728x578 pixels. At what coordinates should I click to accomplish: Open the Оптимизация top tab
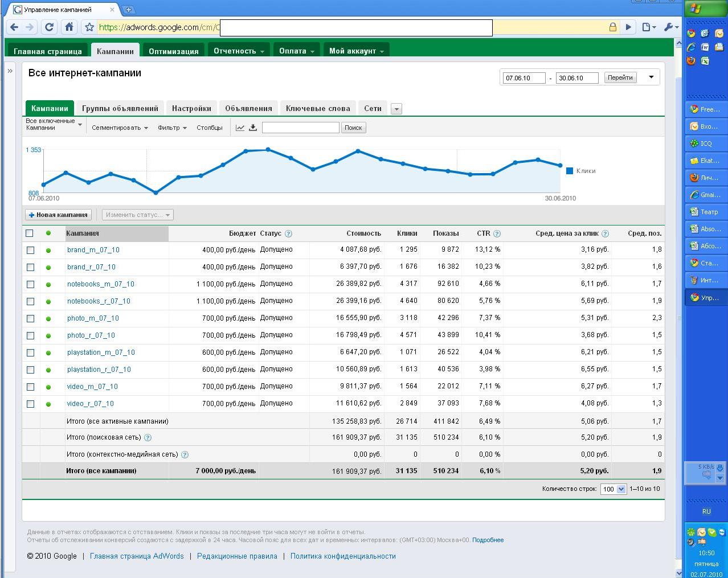pyautogui.click(x=173, y=51)
